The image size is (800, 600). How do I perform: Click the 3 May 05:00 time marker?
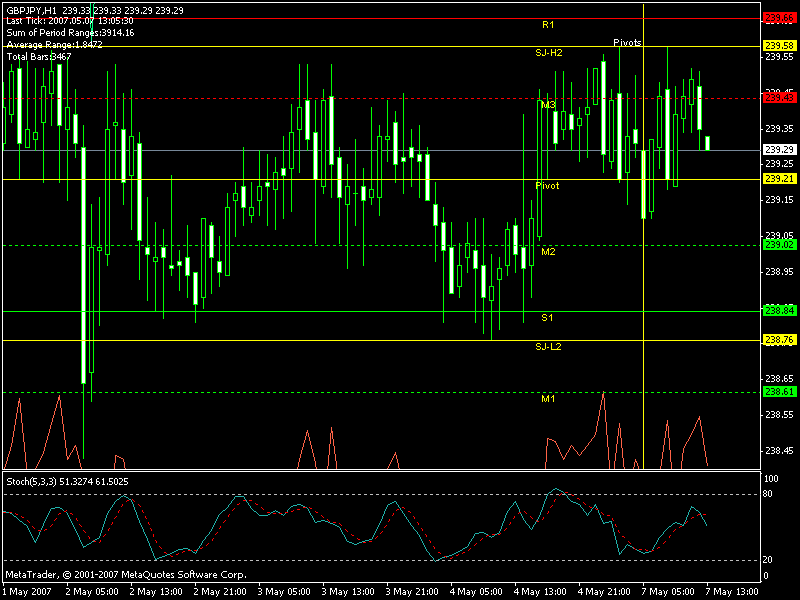(282, 591)
